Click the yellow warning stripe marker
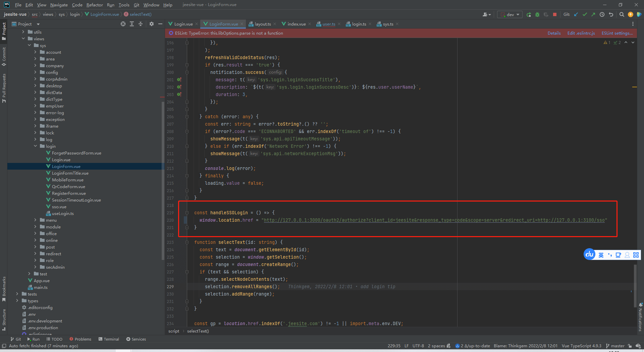This screenshot has width=644, height=352. pyautogui.click(x=634, y=87)
